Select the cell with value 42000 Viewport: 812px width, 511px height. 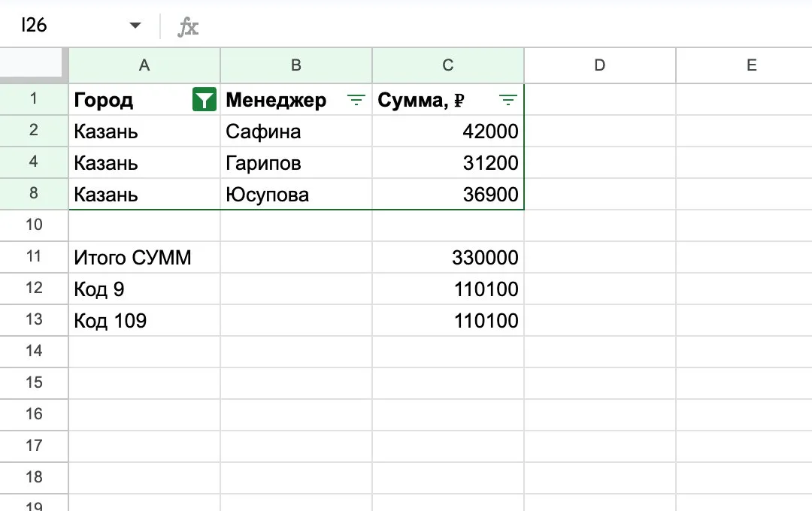click(448, 131)
